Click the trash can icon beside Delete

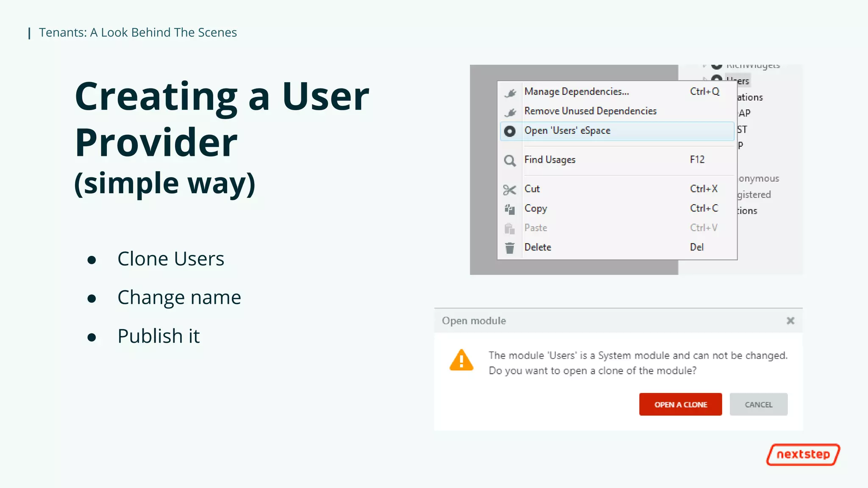pos(509,248)
